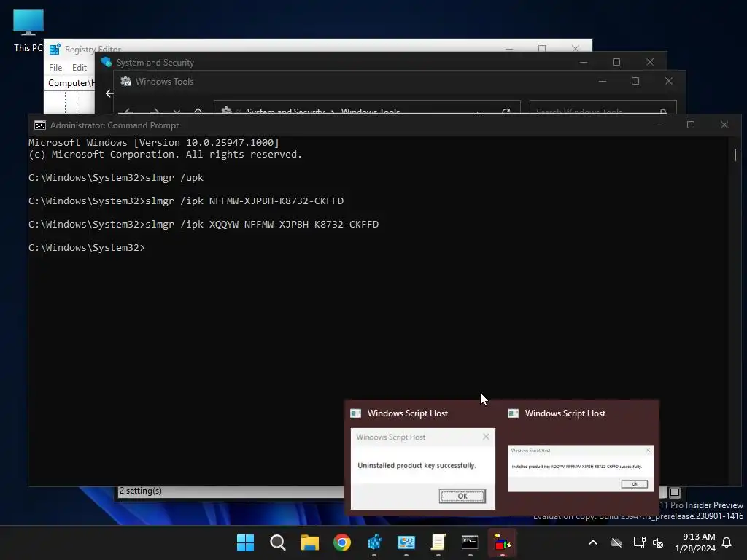Screen dimensions: 747x560
Task: Go back in System and Security window
Action: (x=109, y=93)
